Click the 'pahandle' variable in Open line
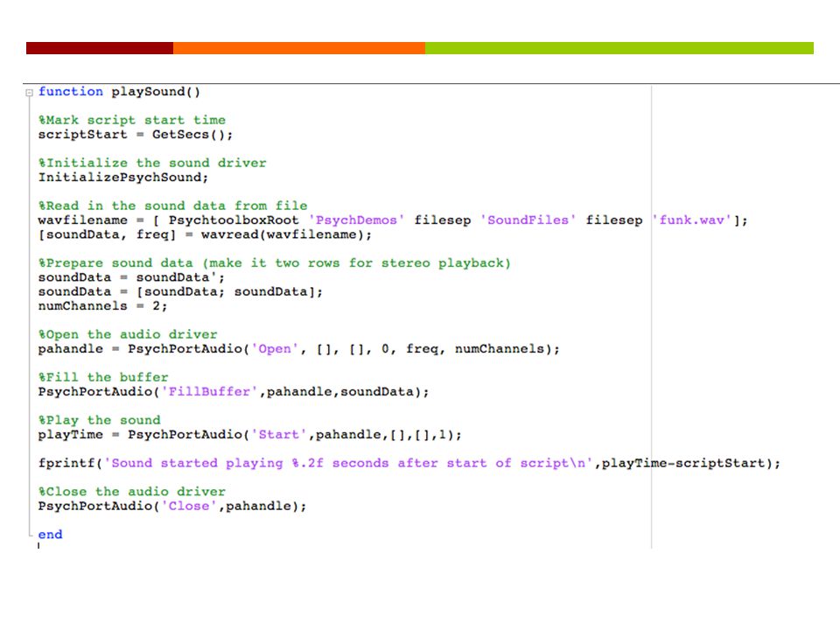Image resolution: width=840 pixels, height=630 pixels. 70,349
